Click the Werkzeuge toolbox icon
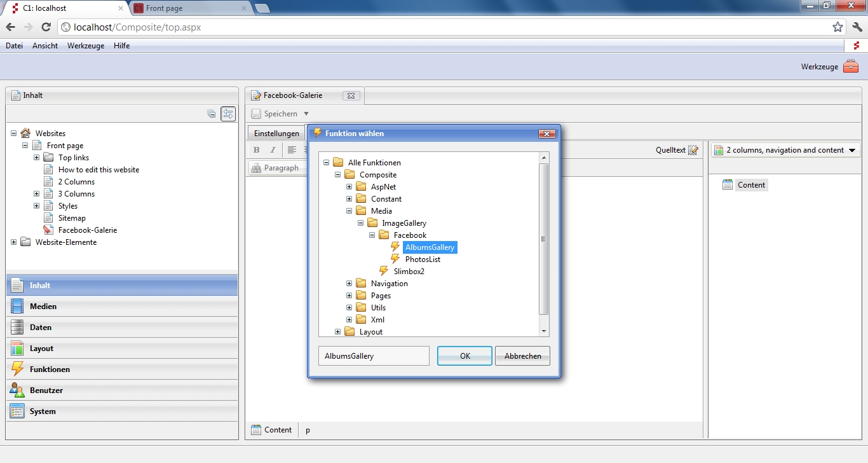 point(851,66)
